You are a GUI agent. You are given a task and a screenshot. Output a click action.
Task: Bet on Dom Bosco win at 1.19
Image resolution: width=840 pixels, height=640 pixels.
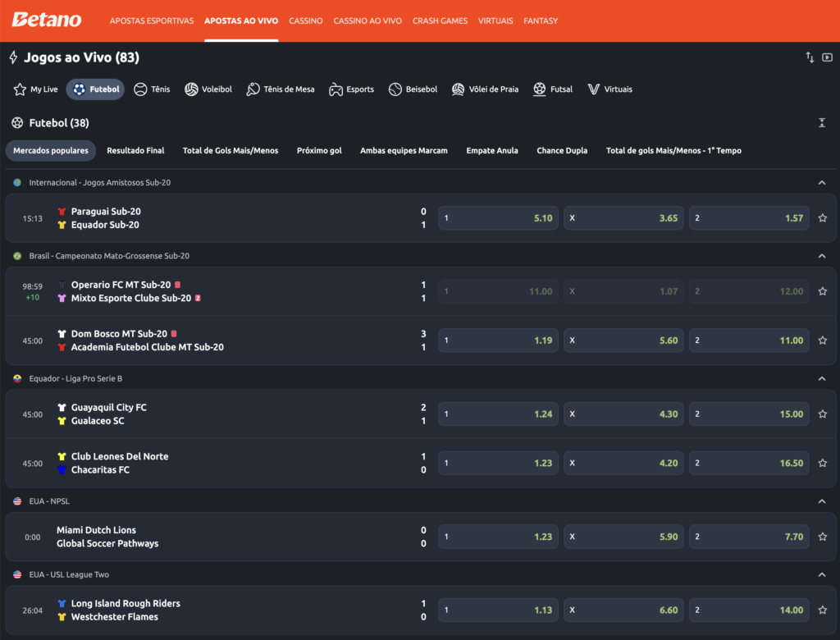pyautogui.click(x=498, y=341)
